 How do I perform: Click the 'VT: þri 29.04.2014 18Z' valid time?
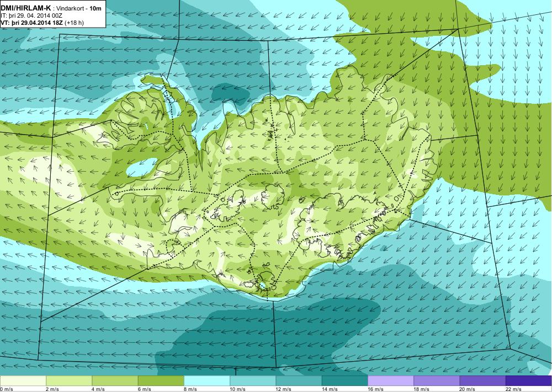point(31,23)
